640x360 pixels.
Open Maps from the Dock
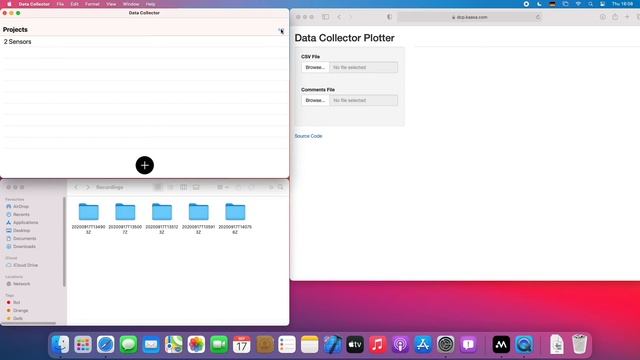[173, 345]
